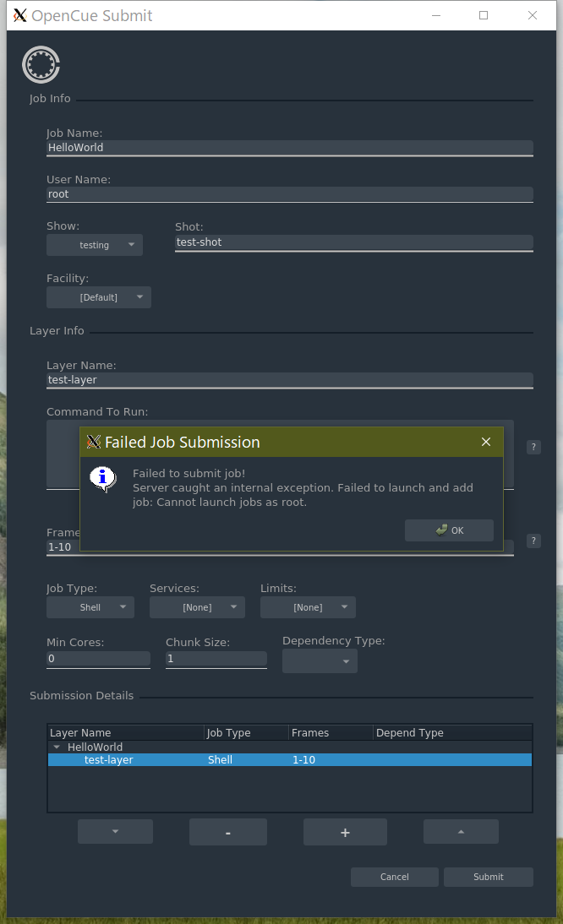Image resolution: width=563 pixels, height=924 pixels.
Task: Click the User Name field with root
Action: [289, 194]
